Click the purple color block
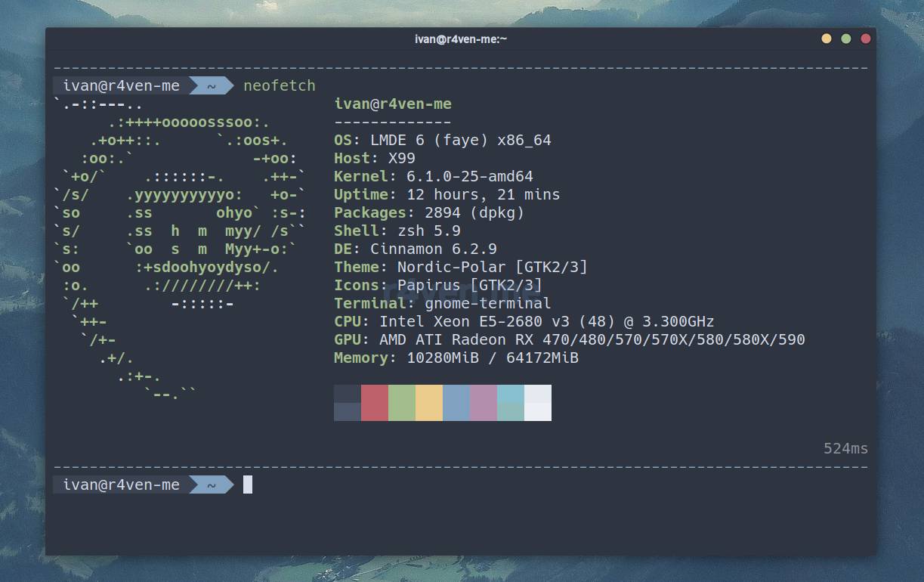924x582 pixels. [484, 402]
